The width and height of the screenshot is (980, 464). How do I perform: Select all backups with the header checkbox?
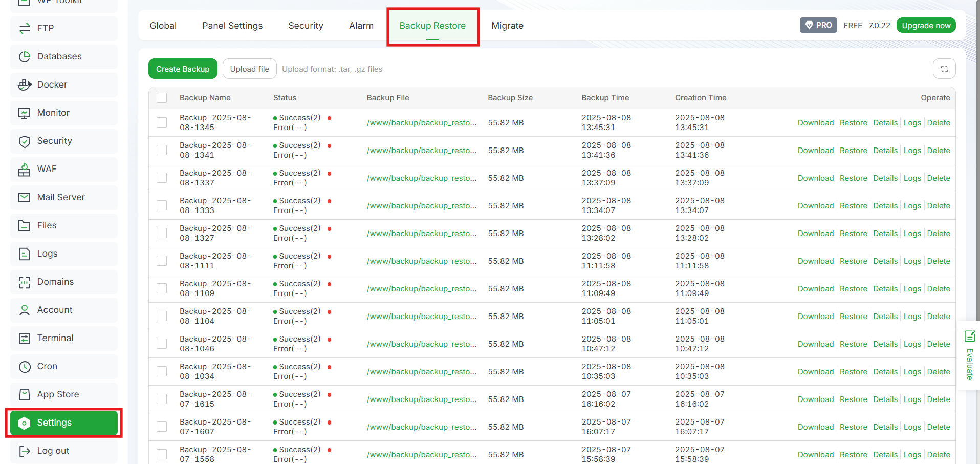click(162, 97)
